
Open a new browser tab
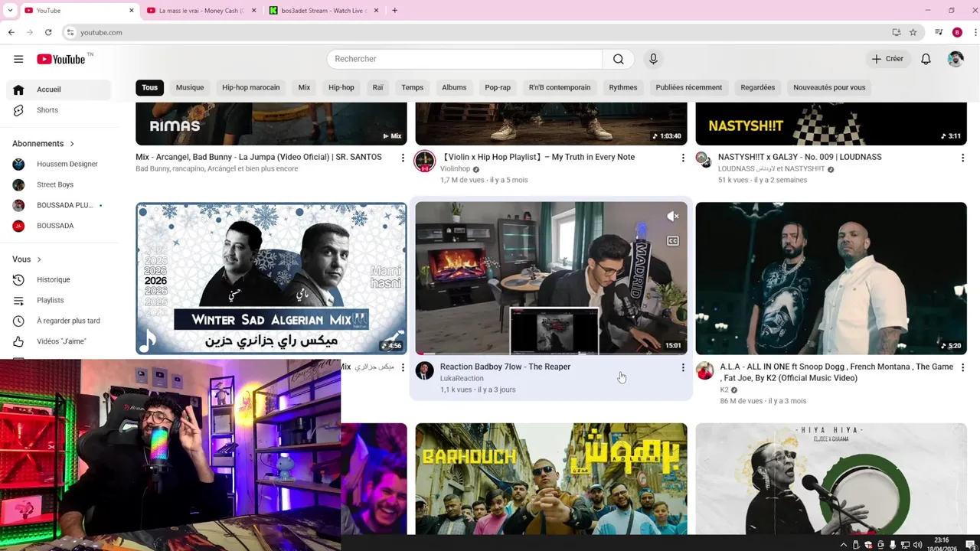pyautogui.click(x=395, y=11)
